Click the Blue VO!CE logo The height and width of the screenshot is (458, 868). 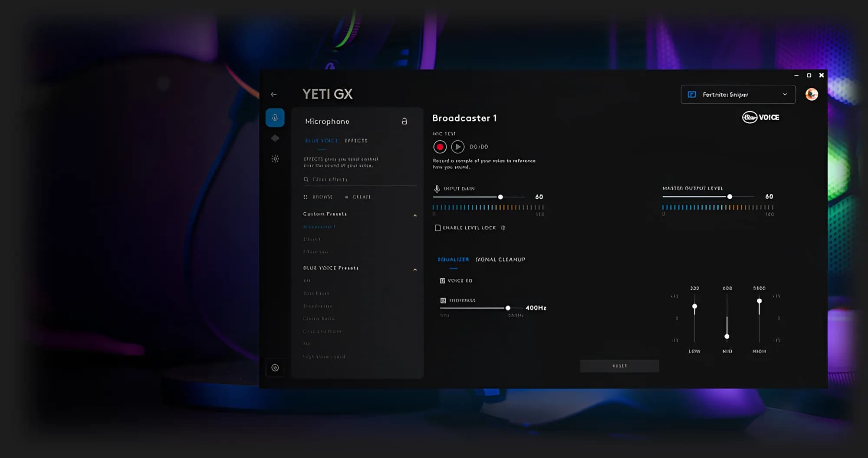(760, 117)
